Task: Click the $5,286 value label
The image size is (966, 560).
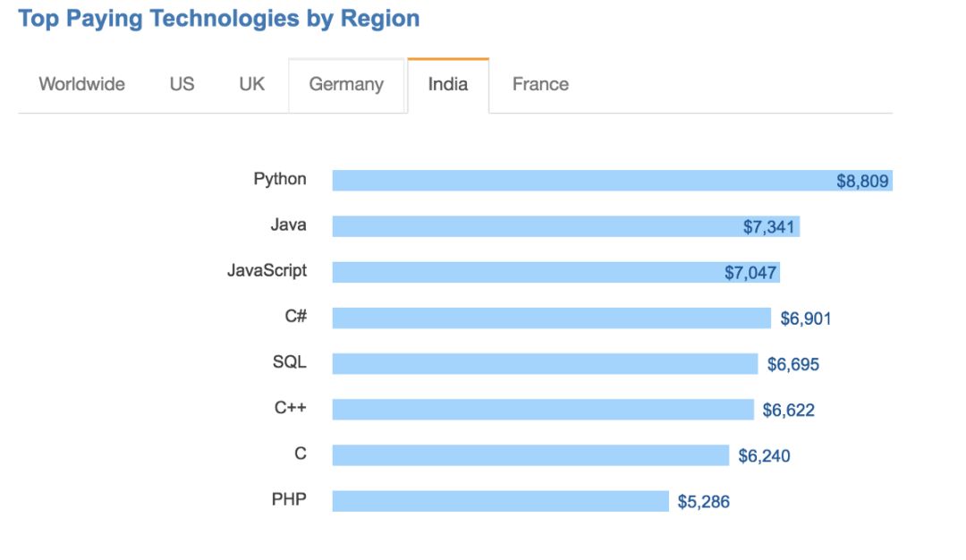Action: [x=703, y=502]
